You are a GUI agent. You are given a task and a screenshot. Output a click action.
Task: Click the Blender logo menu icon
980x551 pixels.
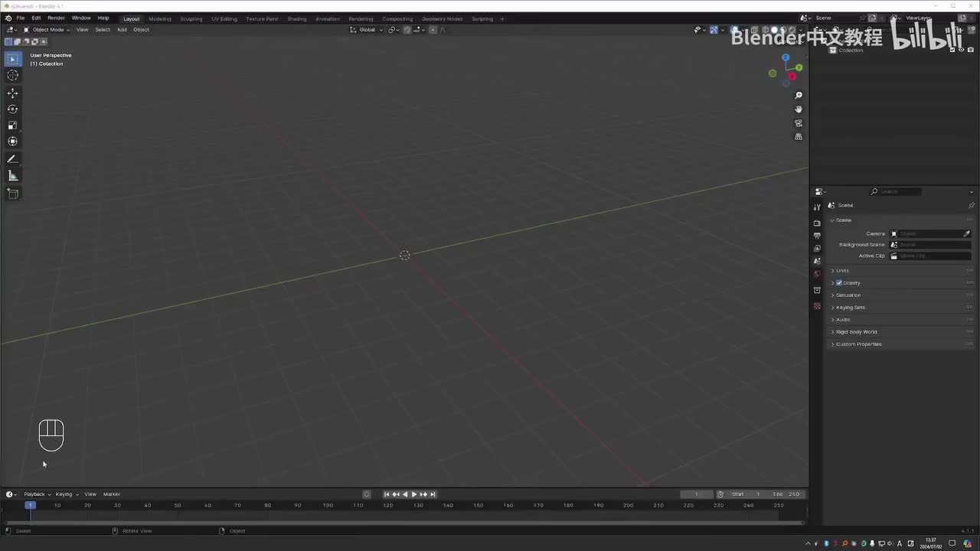(x=8, y=18)
